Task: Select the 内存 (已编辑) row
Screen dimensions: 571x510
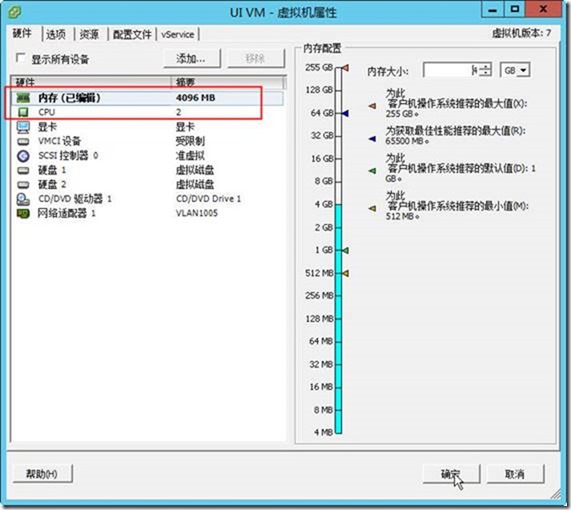Action: (x=147, y=98)
